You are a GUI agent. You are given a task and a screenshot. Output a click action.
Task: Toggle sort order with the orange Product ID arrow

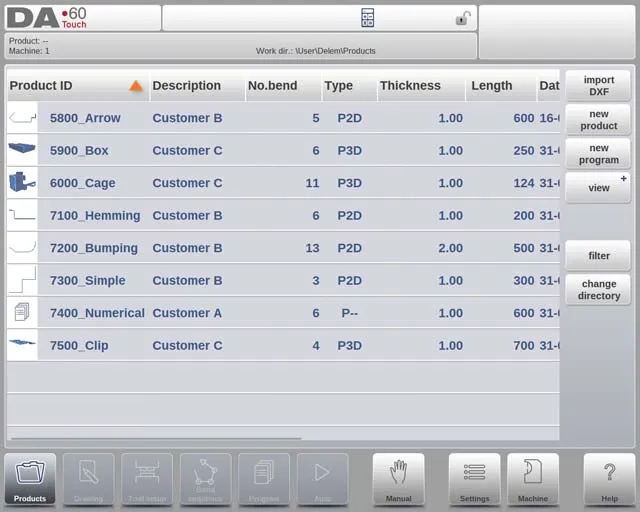point(136,86)
